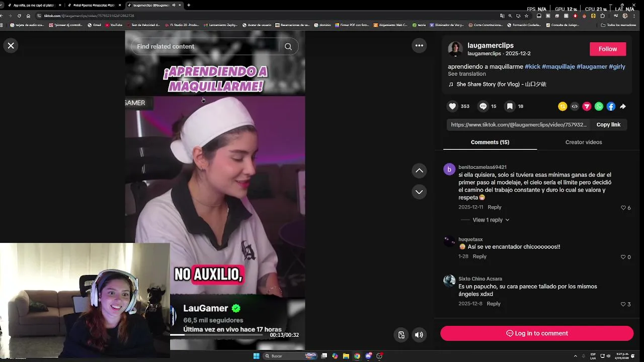Like Sixto Chino Acsara's comment heart
Screen dimensions: 644x362
click(x=623, y=304)
